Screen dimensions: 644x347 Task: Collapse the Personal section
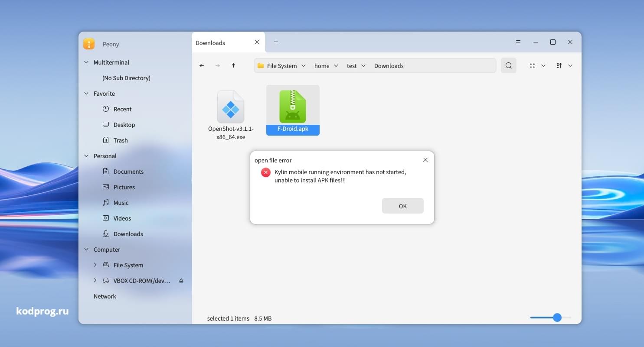tap(86, 156)
